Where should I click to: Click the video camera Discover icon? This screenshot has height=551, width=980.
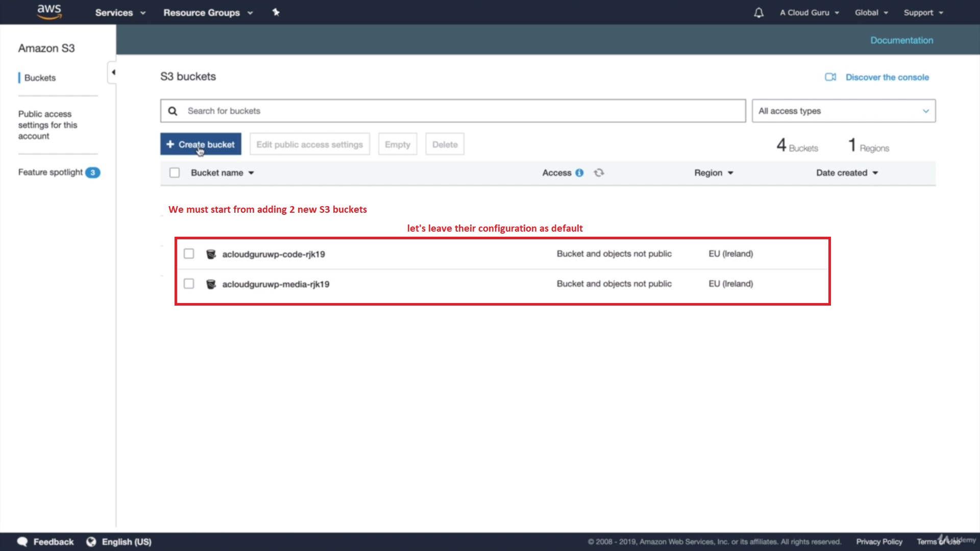point(830,77)
